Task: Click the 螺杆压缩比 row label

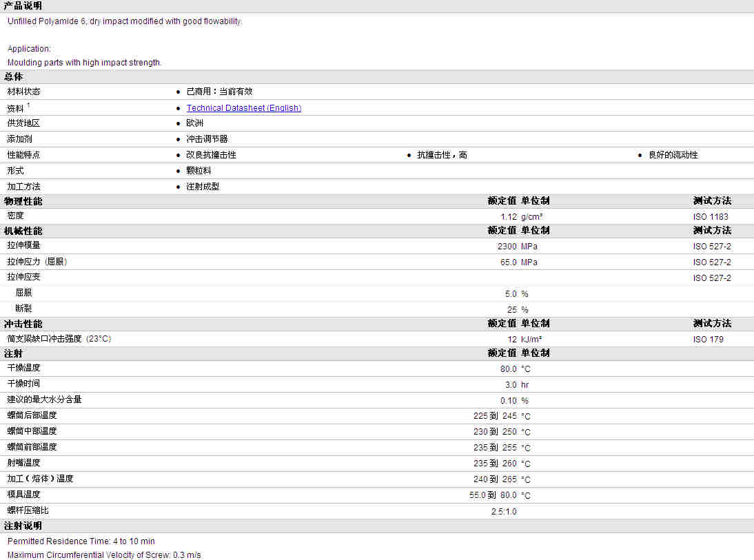Action: (x=28, y=510)
